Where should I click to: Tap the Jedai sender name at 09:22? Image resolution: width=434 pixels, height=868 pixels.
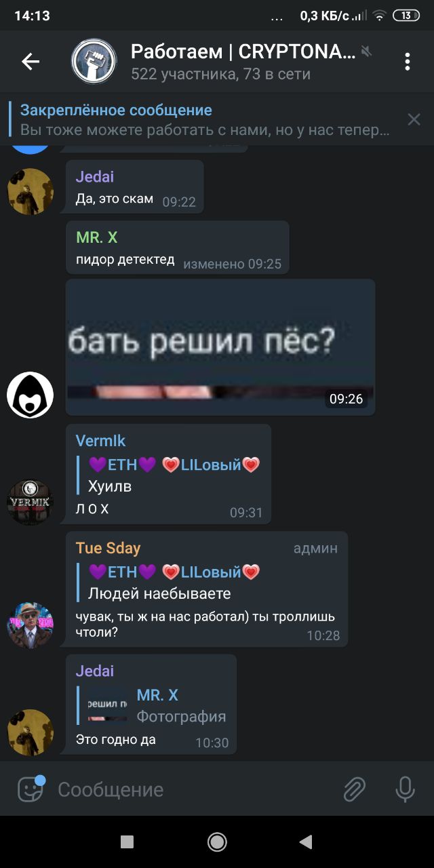coord(95,176)
